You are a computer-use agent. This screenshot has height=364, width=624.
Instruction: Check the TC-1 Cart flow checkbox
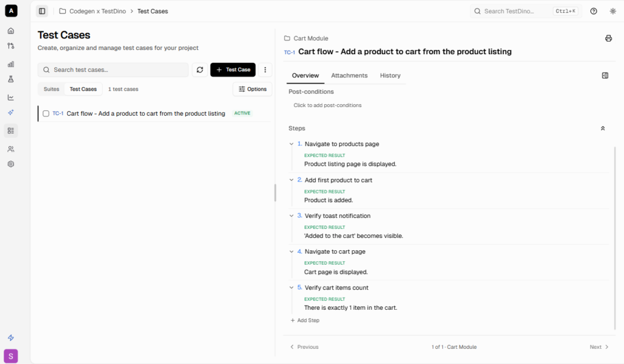coord(46,114)
